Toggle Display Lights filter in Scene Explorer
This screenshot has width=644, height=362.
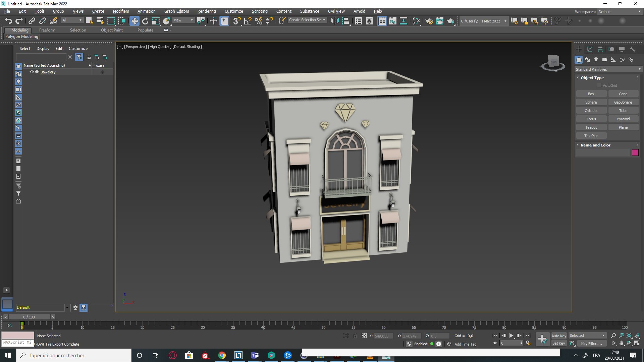[x=18, y=82]
